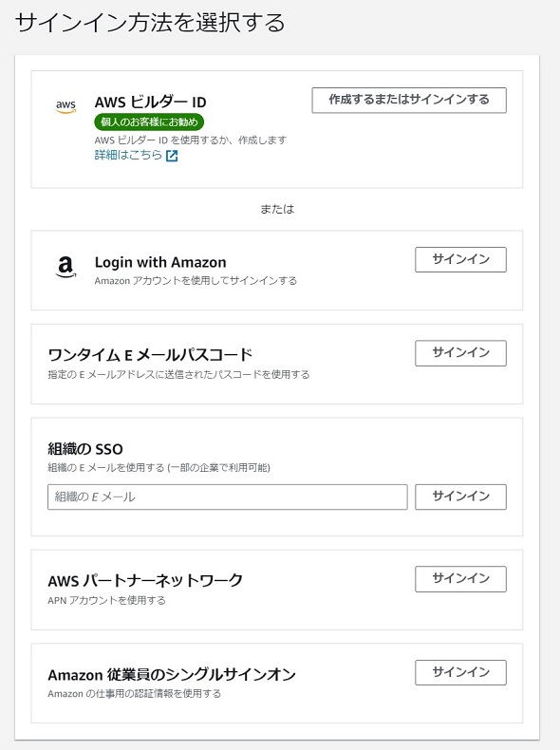Screen dimensions: 560x750
Task: Click the 組織の SSO heading
Action: click(x=85, y=449)
